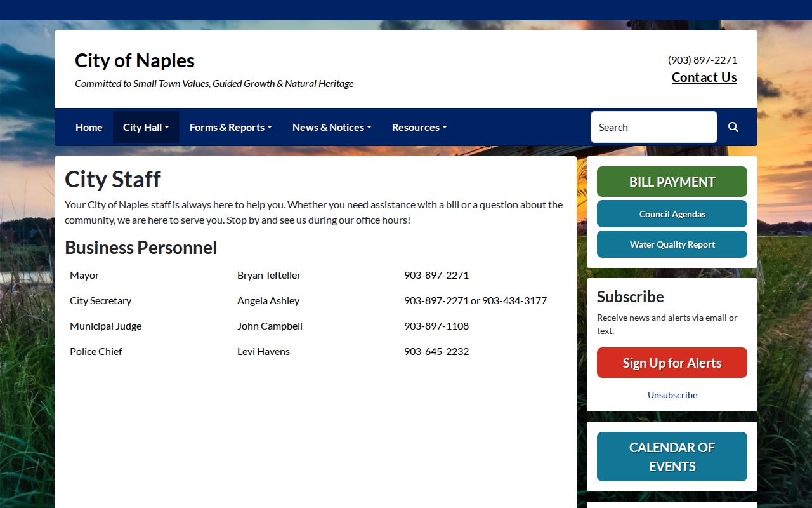
Task: Expand the News & Notices menu
Action: coord(332,127)
